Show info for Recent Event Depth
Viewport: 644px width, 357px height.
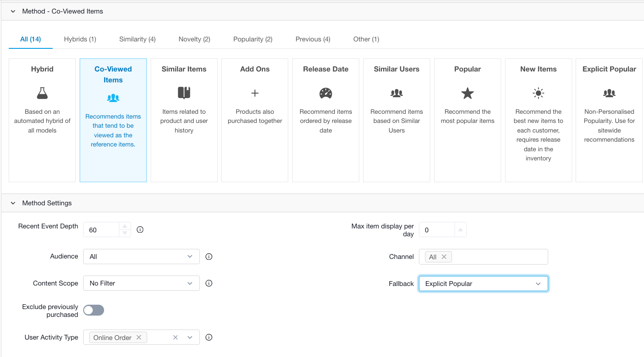point(140,230)
